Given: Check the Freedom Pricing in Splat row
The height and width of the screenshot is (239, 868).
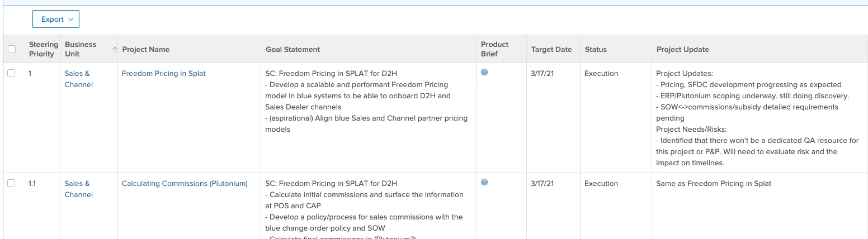Looking at the screenshot, I should tap(12, 73).
